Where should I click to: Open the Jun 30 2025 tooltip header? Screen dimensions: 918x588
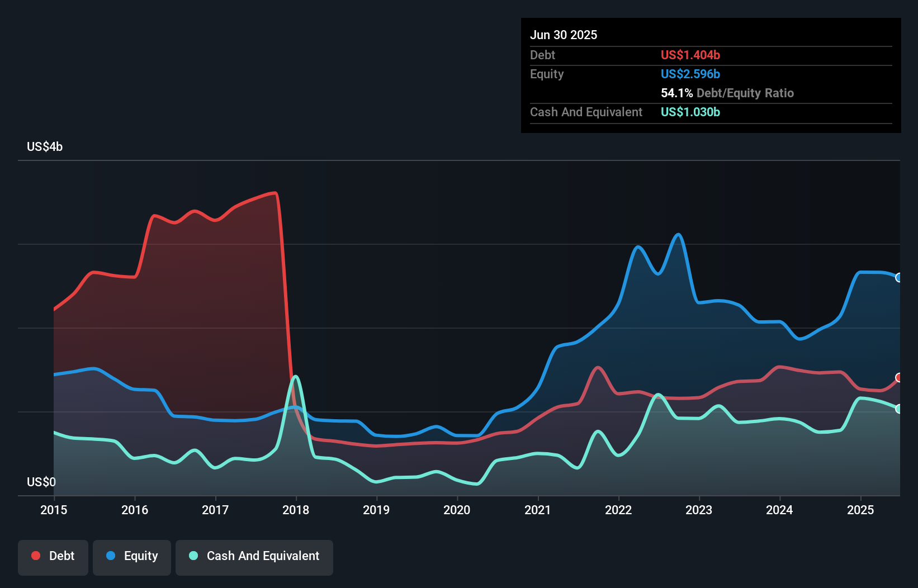564,35
